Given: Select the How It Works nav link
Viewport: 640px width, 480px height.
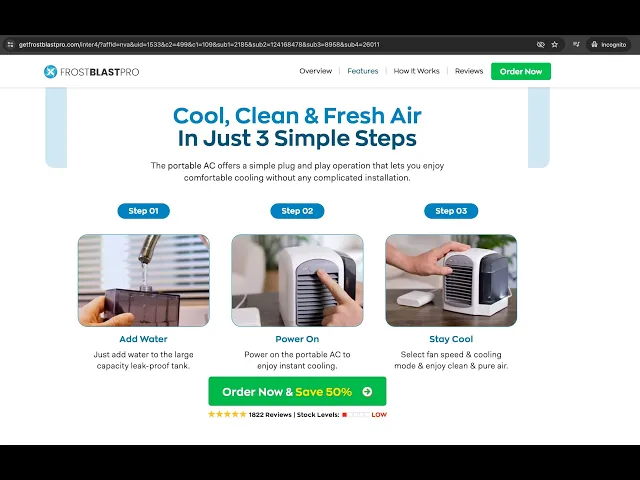Looking at the screenshot, I should click(x=416, y=71).
